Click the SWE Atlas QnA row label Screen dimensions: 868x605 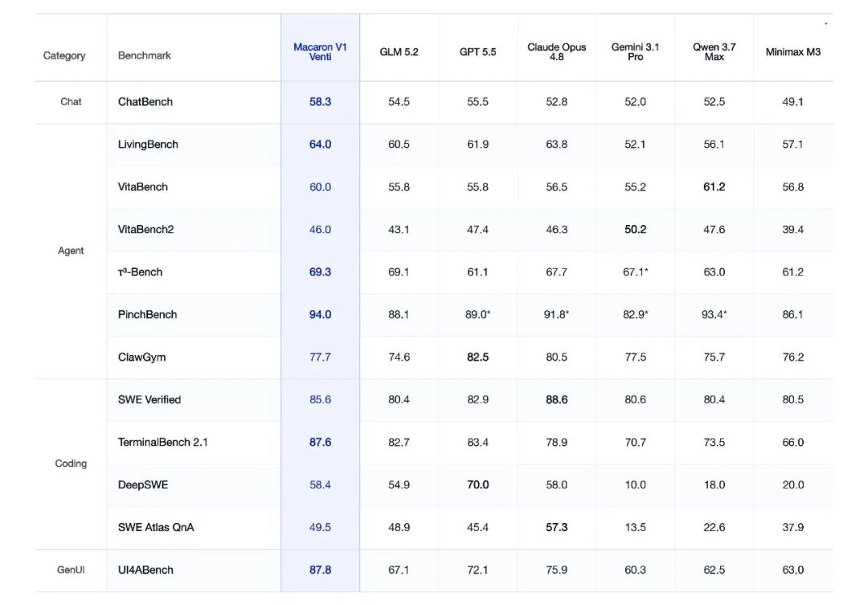[156, 528]
